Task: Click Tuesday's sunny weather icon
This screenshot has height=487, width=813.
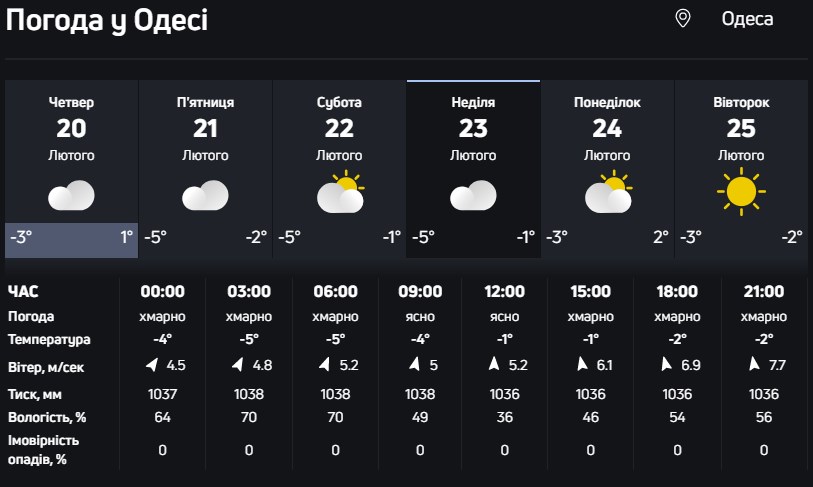Action: click(x=741, y=191)
